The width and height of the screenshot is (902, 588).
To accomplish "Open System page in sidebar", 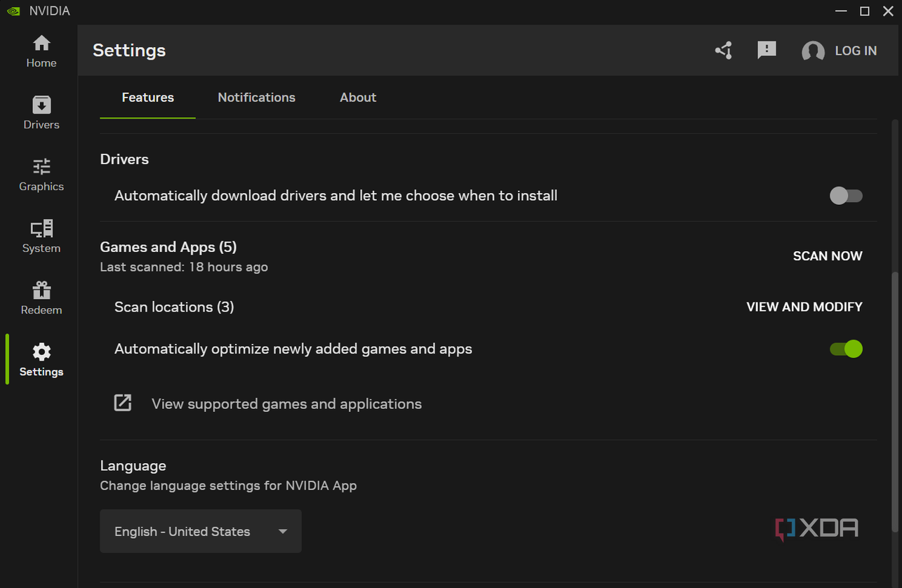I will [x=41, y=237].
